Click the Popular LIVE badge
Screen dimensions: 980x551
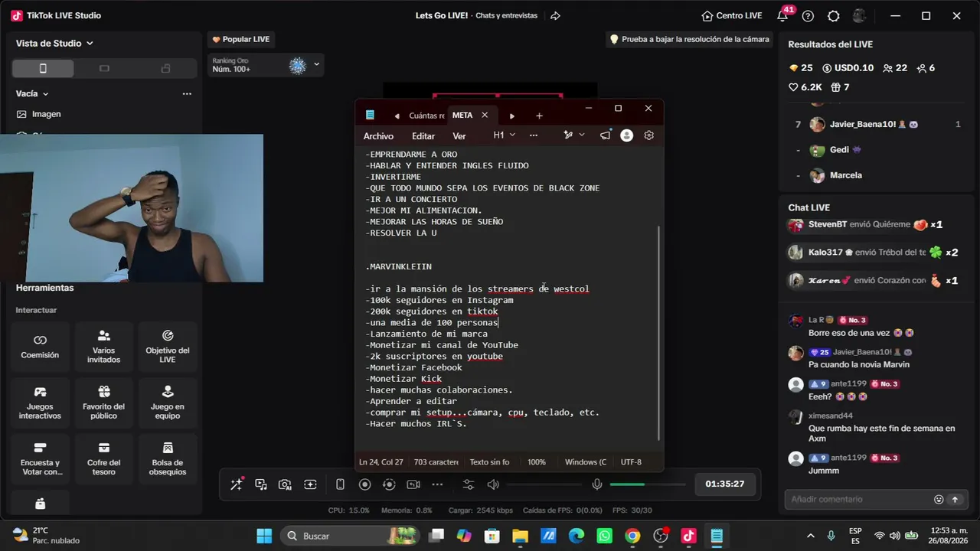pyautogui.click(x=241, y=39)
